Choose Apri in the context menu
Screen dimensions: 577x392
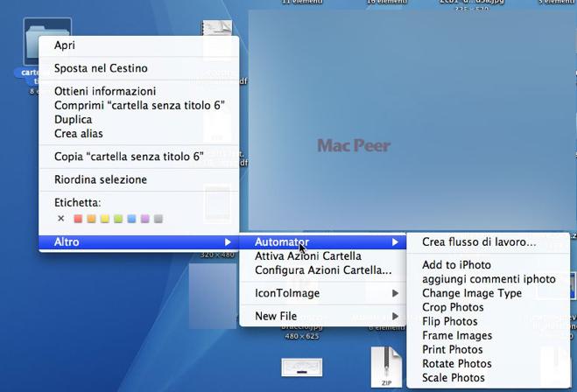[x=138, y=45]
